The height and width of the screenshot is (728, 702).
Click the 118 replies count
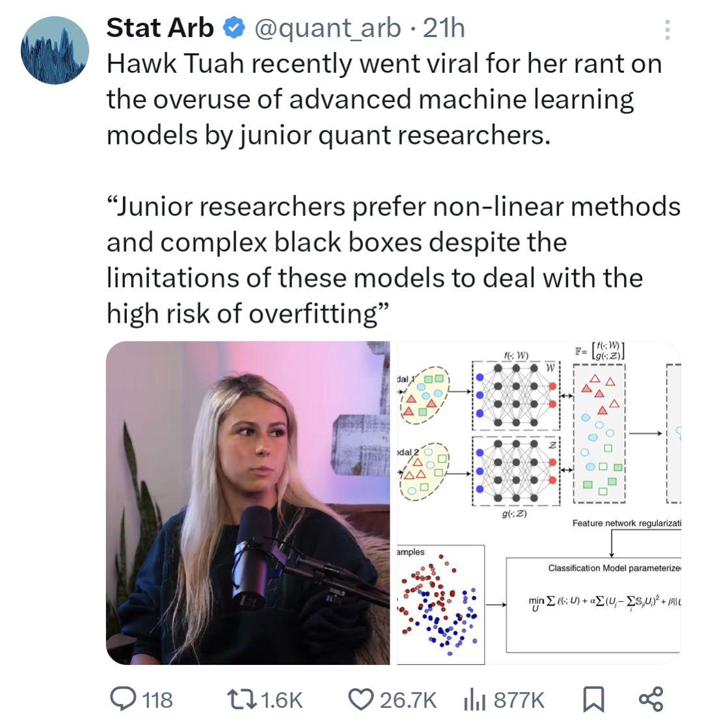(x=157, y=700)
